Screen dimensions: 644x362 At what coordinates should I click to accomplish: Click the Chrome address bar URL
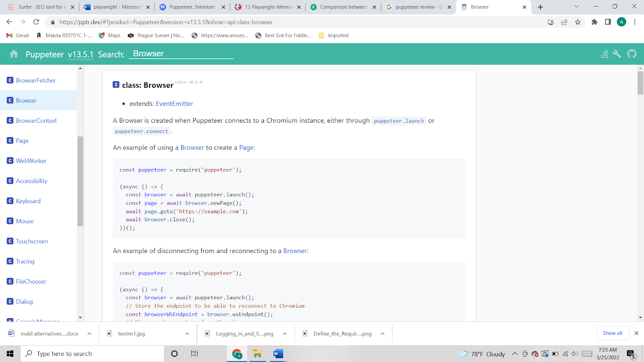166,22
